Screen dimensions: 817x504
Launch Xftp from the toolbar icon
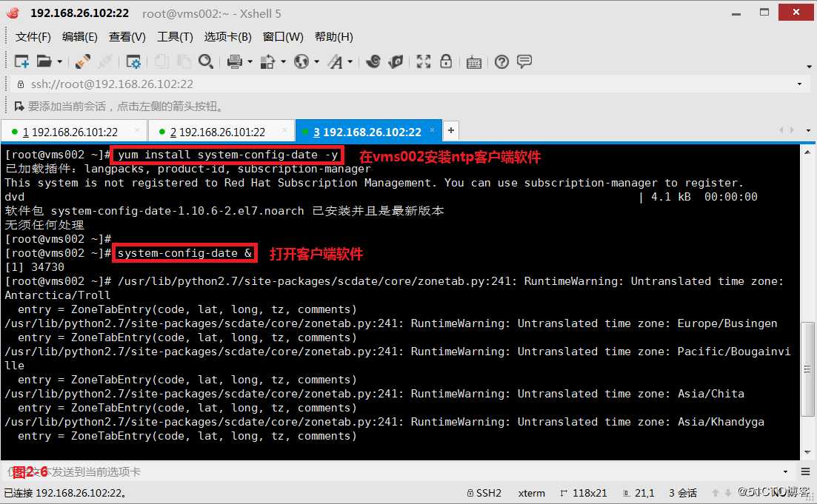[373, 61]
